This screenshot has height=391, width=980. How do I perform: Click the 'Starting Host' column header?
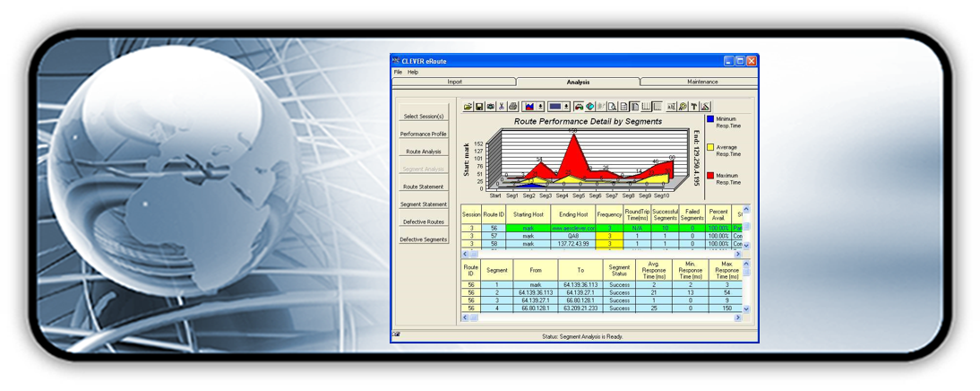(x=529, y=214)
